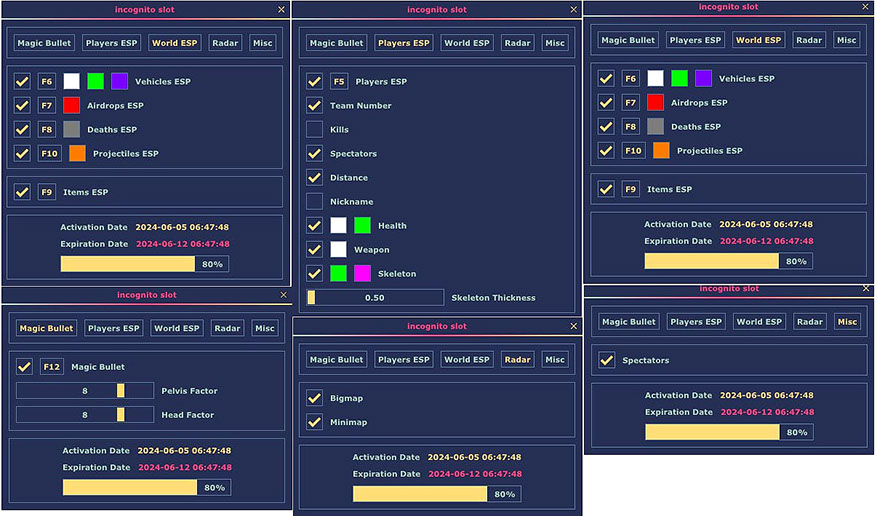The width and height of the screenshot is (877, 516).
Task: Uncheck the Team Number option
Action: point(314,106)
